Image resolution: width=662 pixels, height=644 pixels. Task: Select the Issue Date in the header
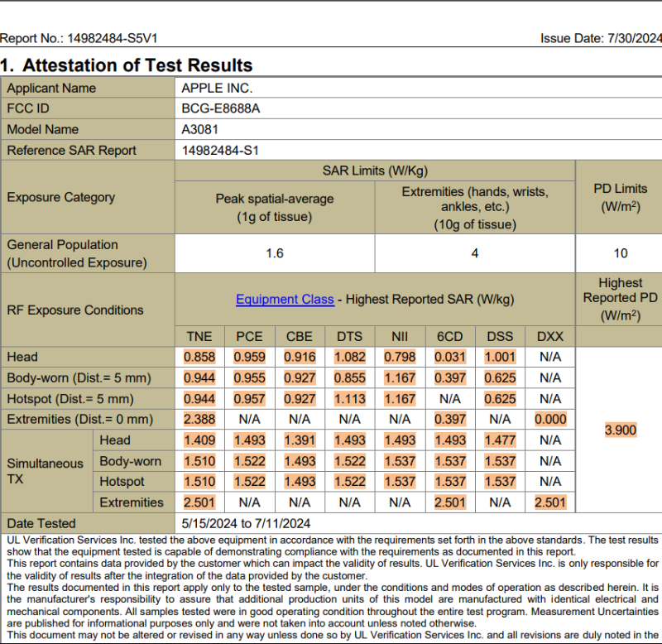point(601,38)
